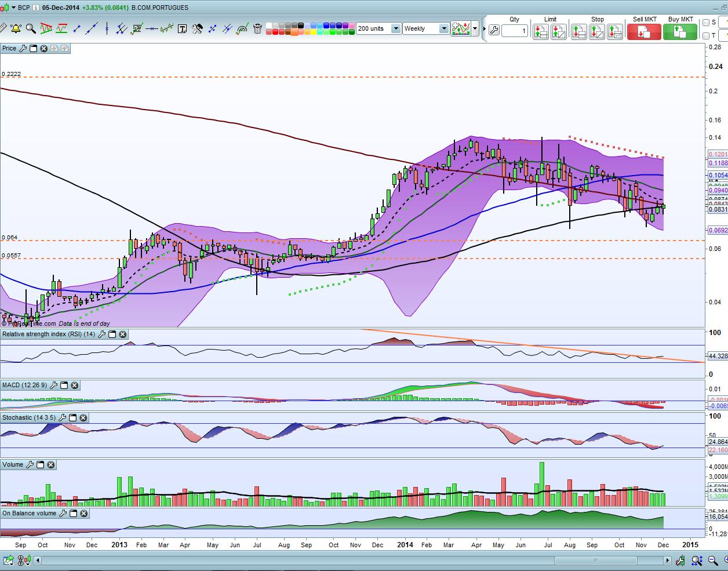Open the Weekly timeframe dropdown

pyautogui.click(x=444, y=28)
